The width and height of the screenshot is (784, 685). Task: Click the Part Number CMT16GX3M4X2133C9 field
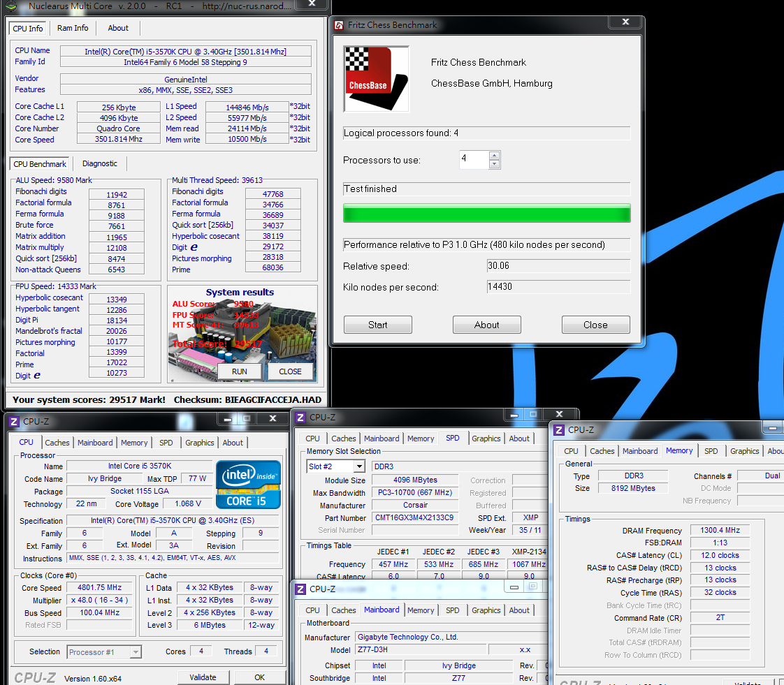pyautogui.click(x=414, y=517)
